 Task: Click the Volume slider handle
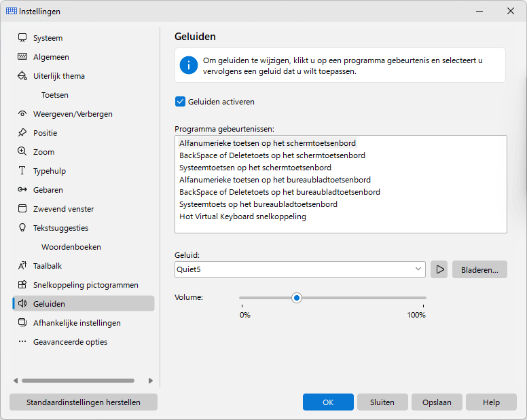pos(297,298)
